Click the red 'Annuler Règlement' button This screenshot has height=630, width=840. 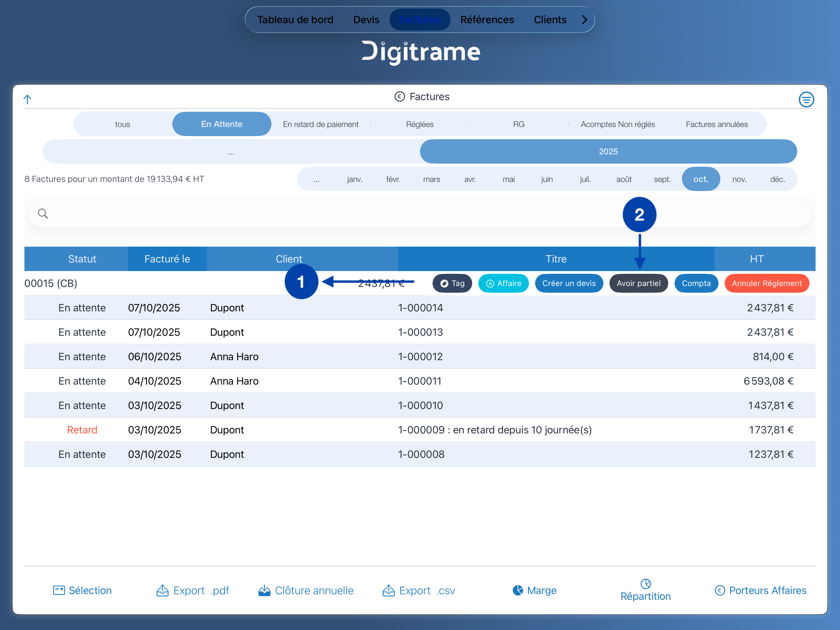(x=766, y=283)
